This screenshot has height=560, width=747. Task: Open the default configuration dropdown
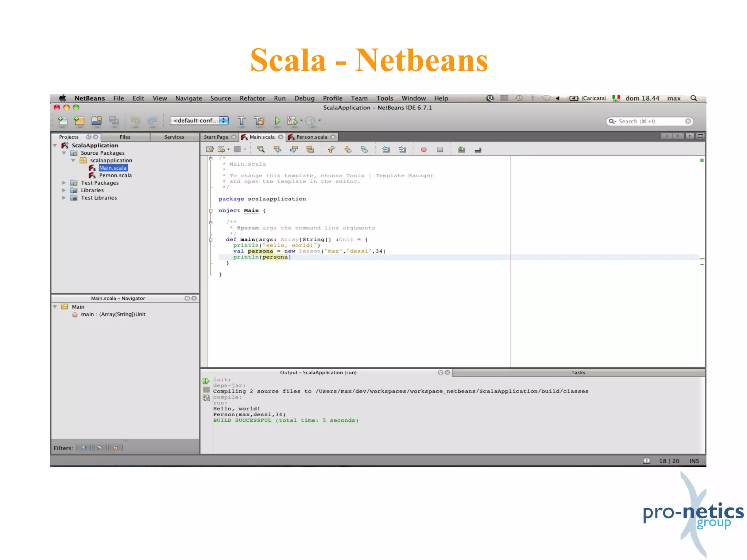click(x=200, y=121)
